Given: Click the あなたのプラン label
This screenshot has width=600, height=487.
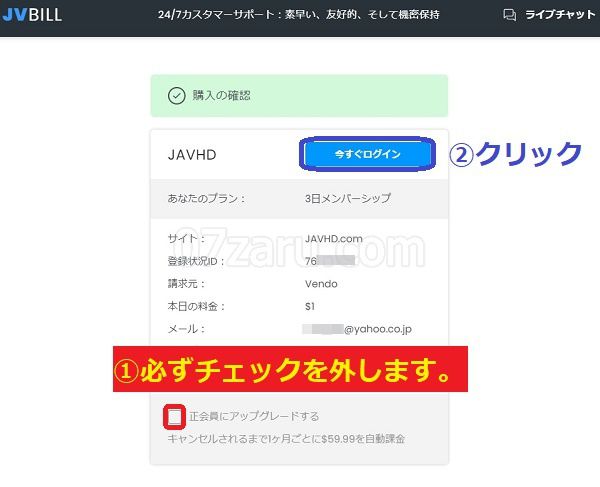Looking at the screenshot, I should click(206, 199).
